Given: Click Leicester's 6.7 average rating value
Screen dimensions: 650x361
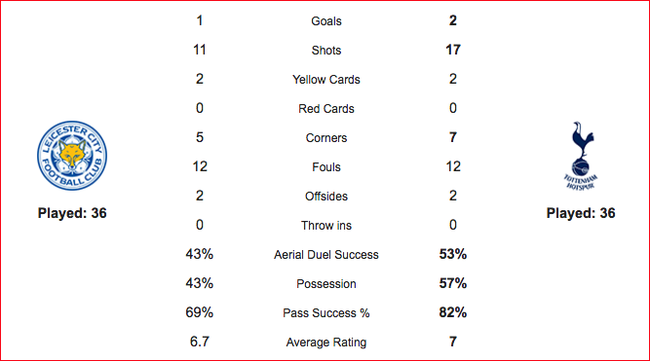Looking at the screenshot, I should (x=199, y=342).
